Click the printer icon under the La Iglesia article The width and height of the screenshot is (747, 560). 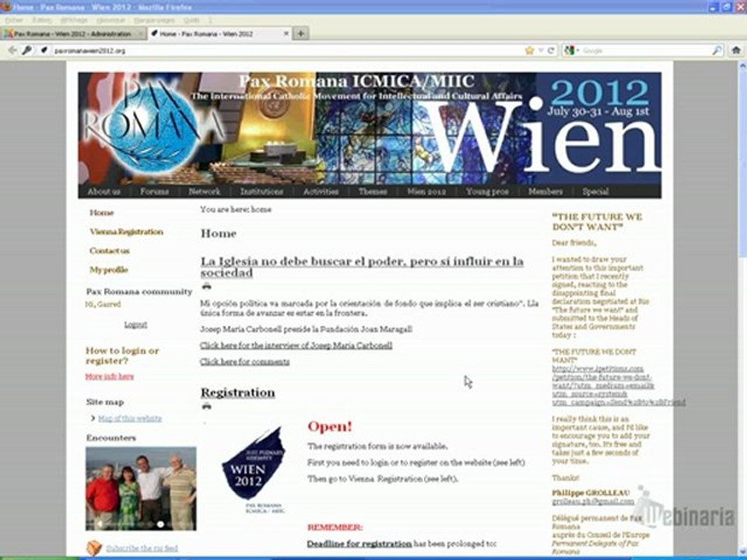tap(206, 286)
